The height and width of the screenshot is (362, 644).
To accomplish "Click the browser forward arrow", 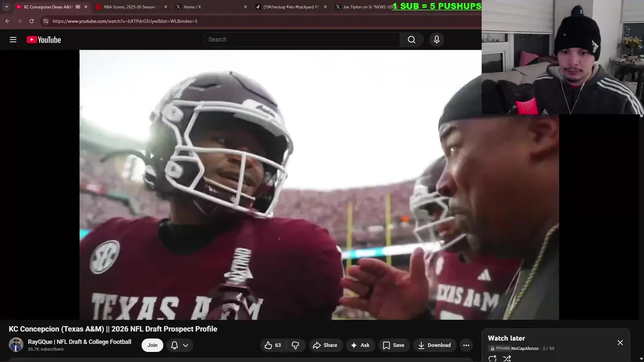I will [x=19, y=21].
